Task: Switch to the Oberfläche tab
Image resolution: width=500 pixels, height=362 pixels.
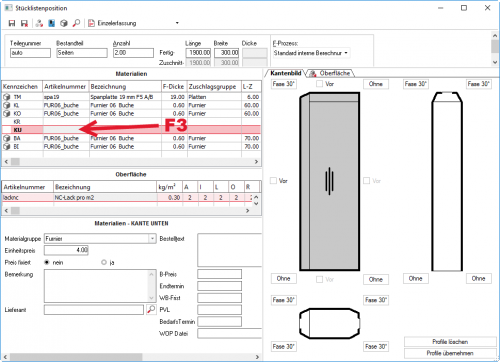Action: [x=330, y=73]
